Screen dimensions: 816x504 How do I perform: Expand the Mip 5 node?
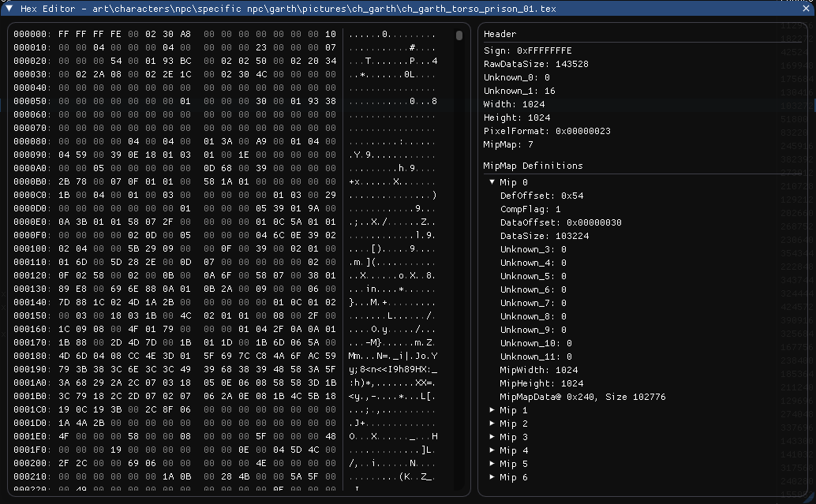(x=492, y=464)
